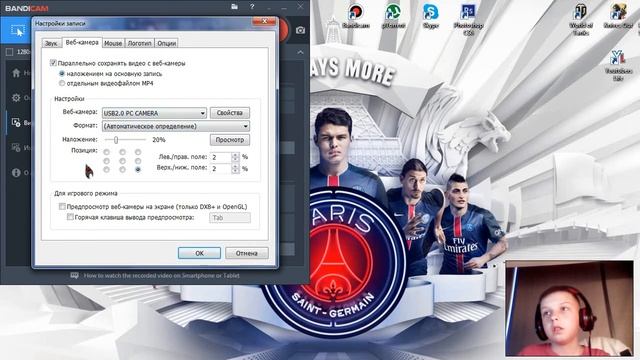Click the left/right margin value field
Image resolution: width=640 pixels, height=360 pixels.
[x=221, y=157]
